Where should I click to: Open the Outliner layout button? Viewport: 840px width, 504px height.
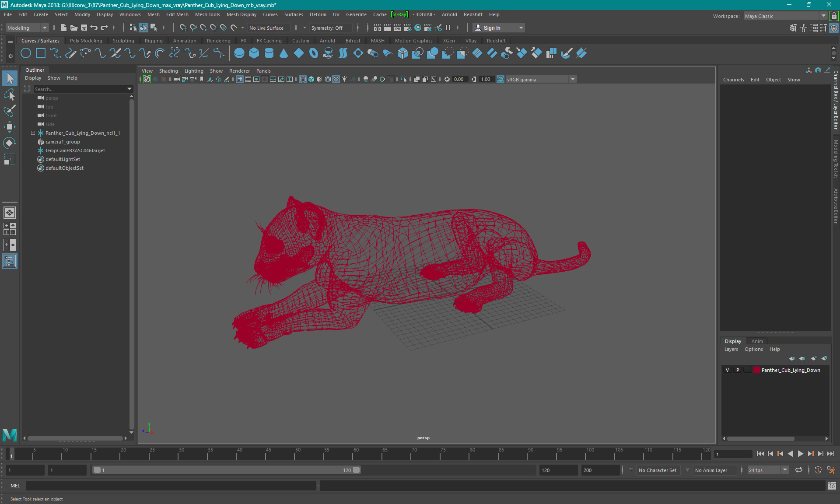coord(10,261)
